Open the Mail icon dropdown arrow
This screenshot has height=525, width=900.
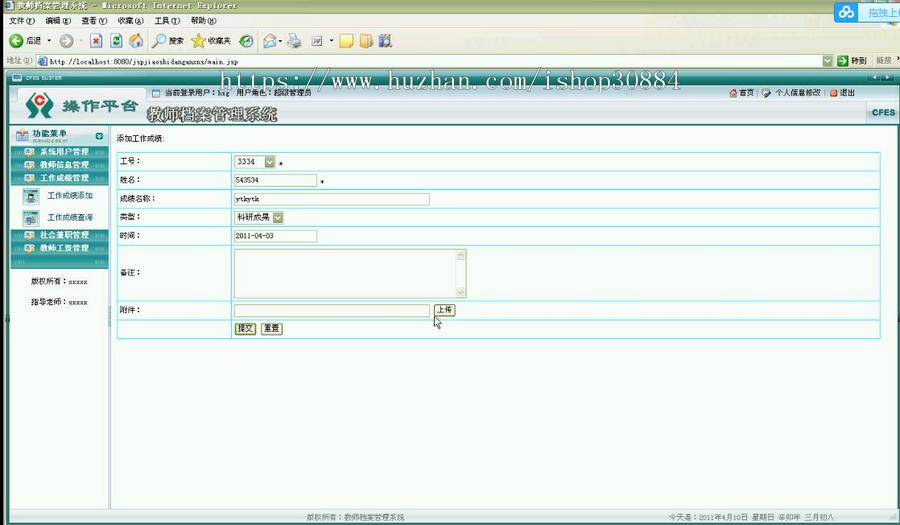click(x=280, y=41)
